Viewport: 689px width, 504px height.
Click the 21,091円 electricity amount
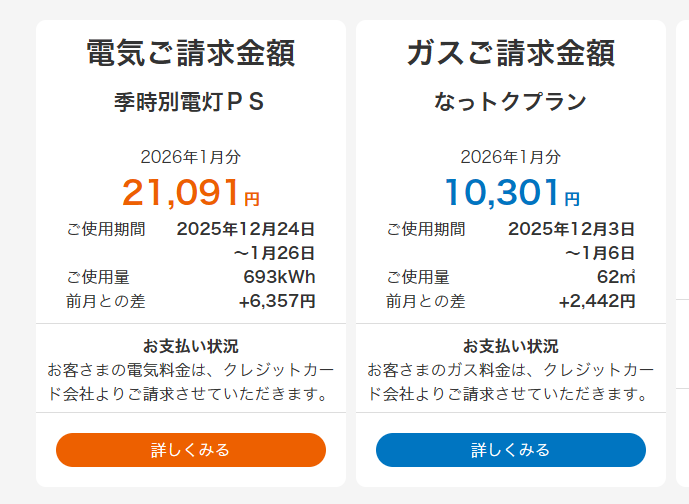click(190, 191)
